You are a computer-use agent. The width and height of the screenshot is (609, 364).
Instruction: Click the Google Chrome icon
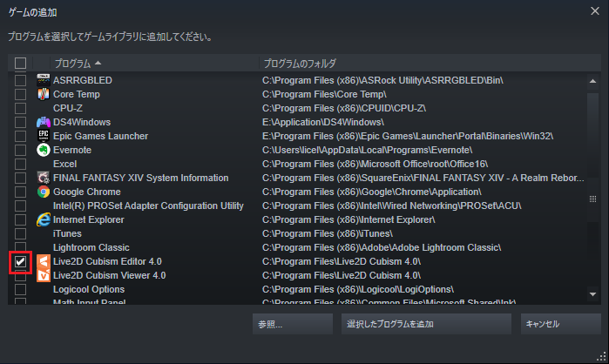point(43,192)
